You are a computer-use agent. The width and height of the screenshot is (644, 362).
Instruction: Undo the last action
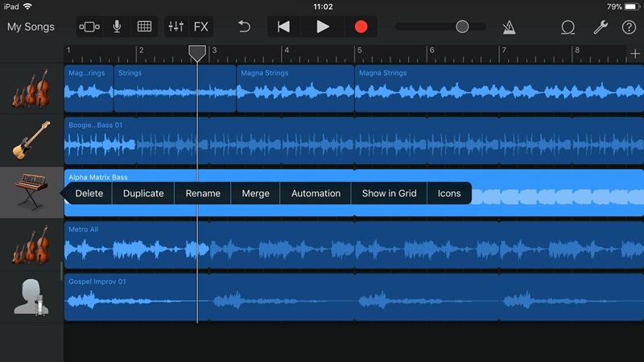245,27
